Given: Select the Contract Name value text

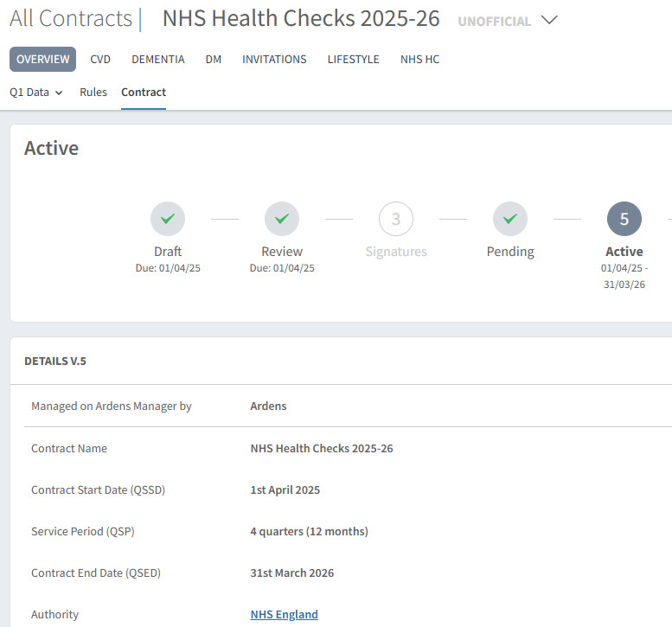Looking at the screenshot, I should click(322, 448).
